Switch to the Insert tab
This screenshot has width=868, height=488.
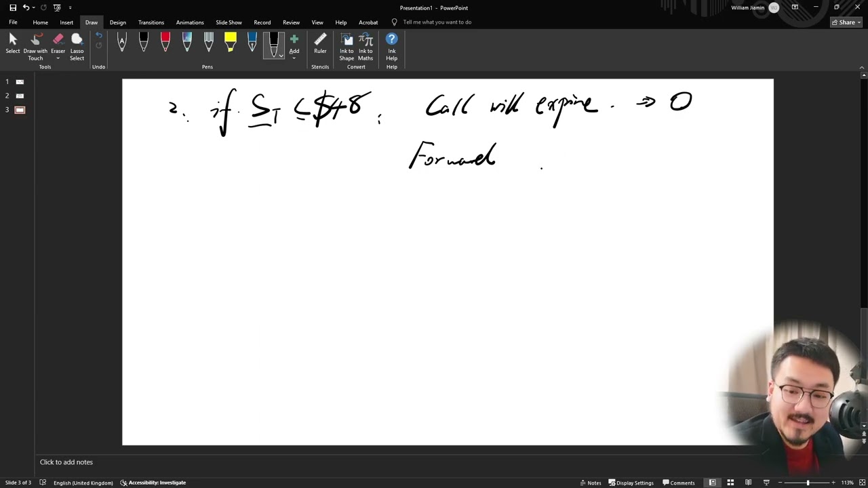click(66, 22)
